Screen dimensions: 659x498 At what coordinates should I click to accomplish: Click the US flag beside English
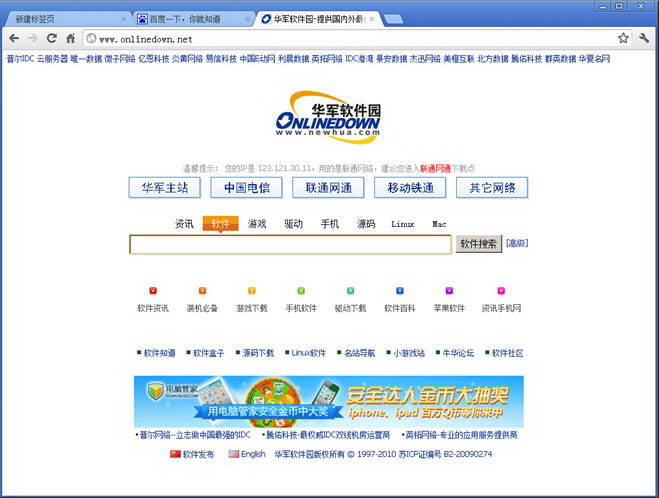coord(234,454)
